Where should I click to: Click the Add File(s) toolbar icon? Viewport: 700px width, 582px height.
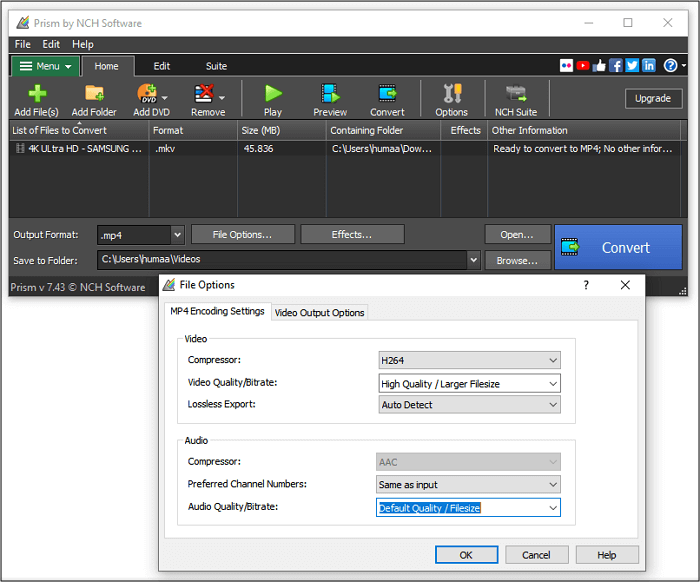point(37,98)
